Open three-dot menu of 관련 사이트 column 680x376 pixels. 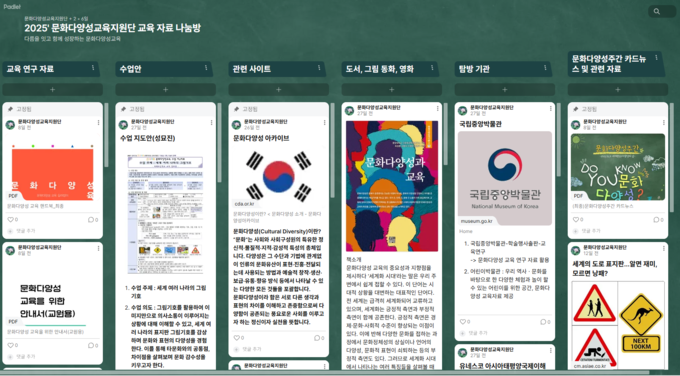tap(319, 68)
